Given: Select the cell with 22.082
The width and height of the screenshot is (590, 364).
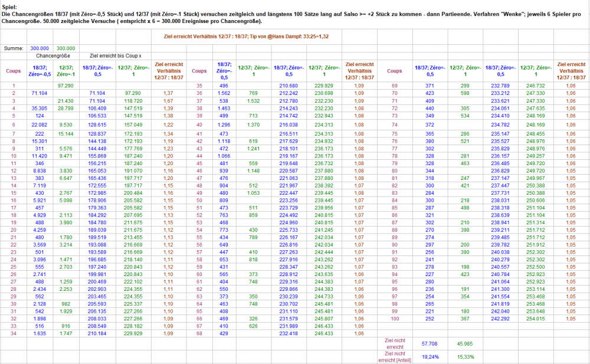Looking at the screenshot, I should pyautogui.click(x=40, y=124).
